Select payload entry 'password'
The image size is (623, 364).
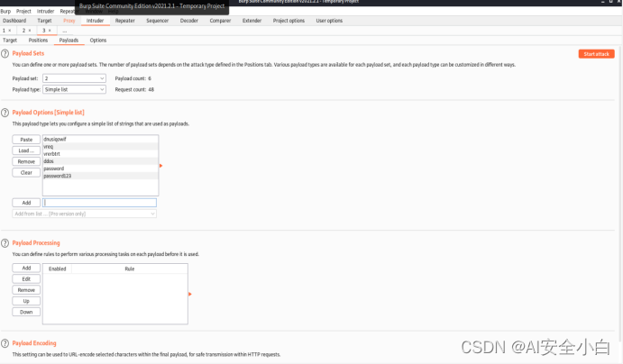(x=100, y=168)
